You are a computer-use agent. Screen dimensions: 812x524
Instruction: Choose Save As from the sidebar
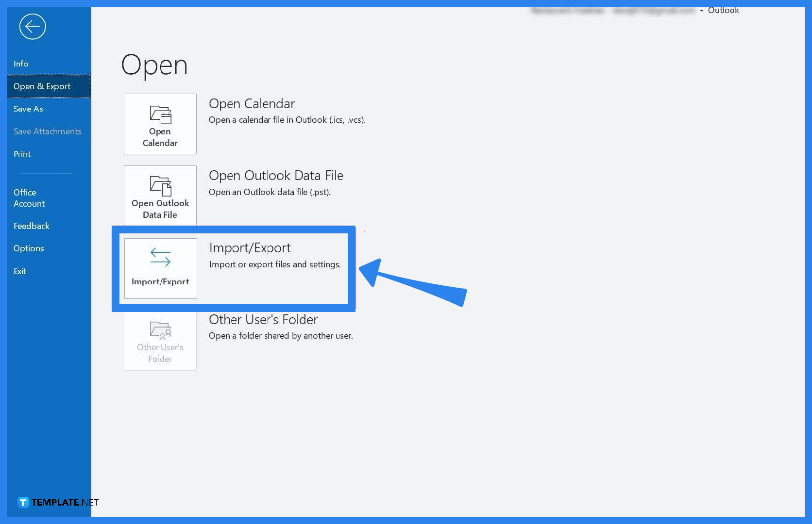(28, 109)
